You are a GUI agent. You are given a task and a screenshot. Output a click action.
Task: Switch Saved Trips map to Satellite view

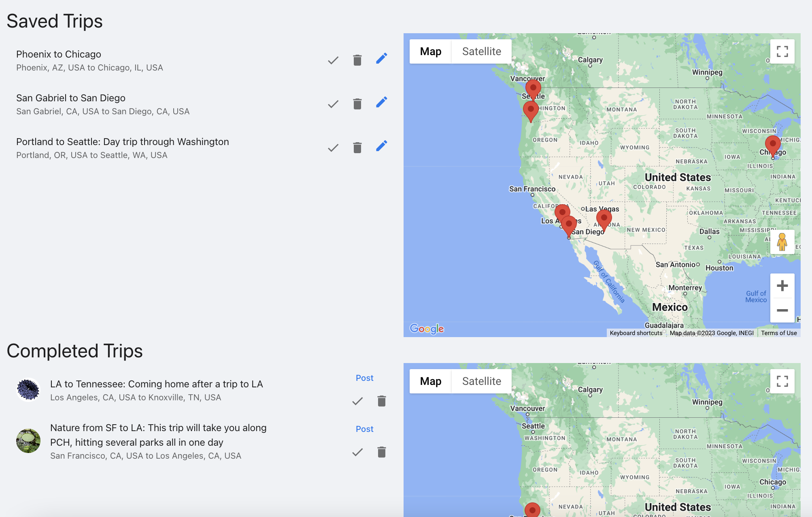482,51
